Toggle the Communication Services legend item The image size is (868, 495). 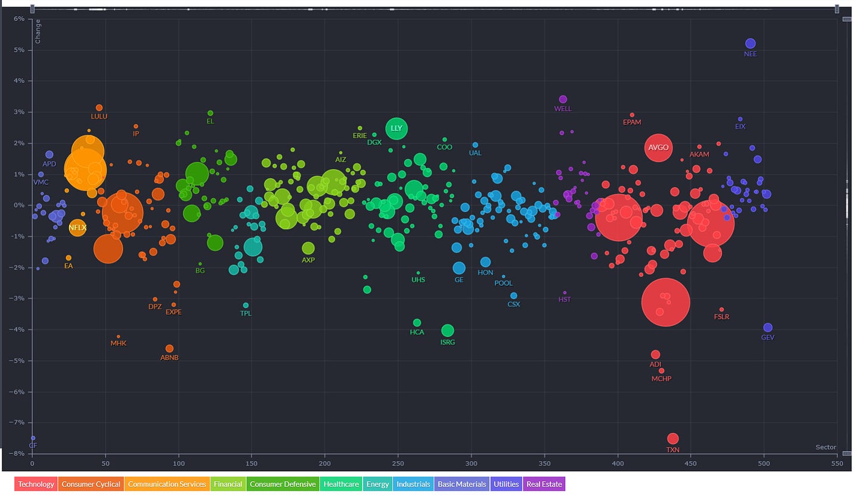pos(167,484)
